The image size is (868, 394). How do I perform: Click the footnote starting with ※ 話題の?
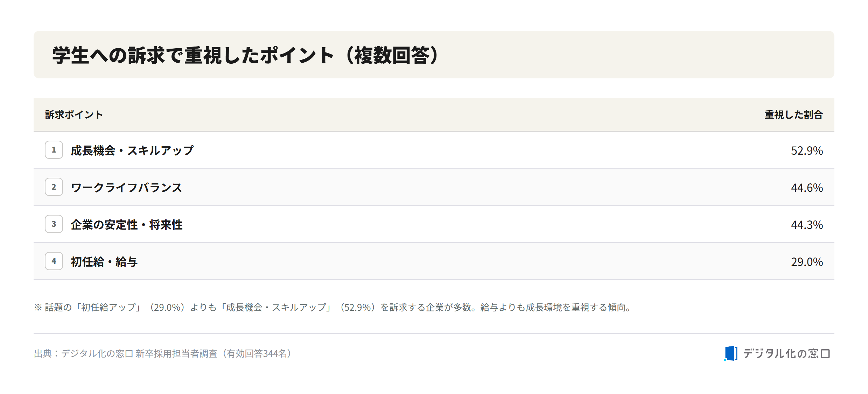[x=334, y=307]
